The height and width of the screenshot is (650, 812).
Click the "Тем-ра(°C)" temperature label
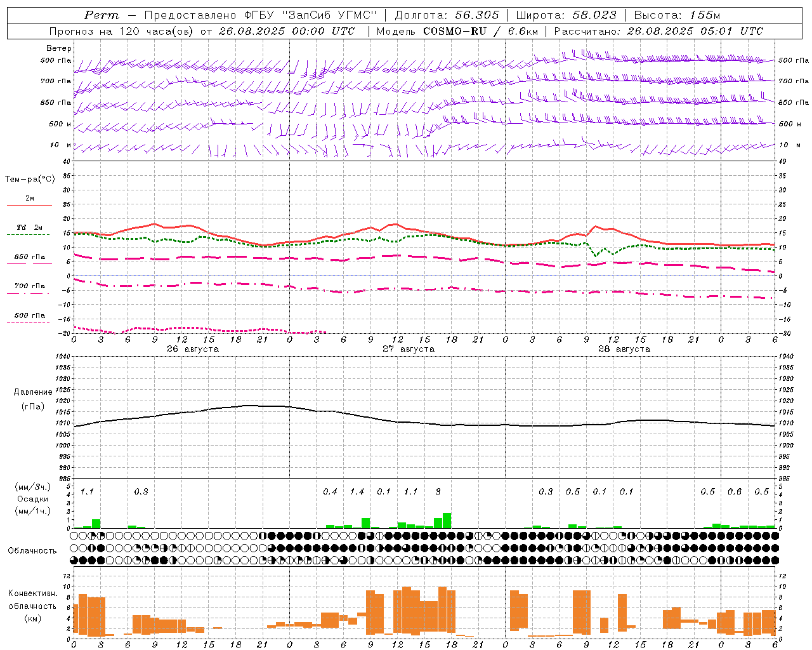[x=30, y=180]
